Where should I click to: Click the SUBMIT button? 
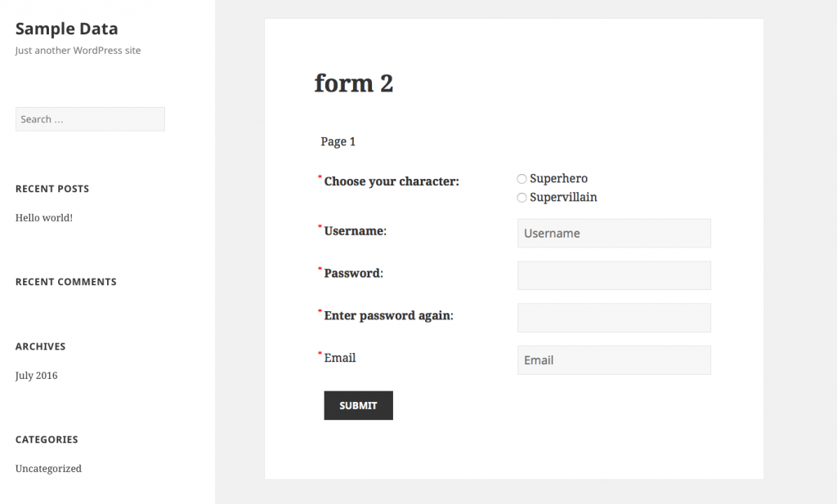[x=358, y=405]
